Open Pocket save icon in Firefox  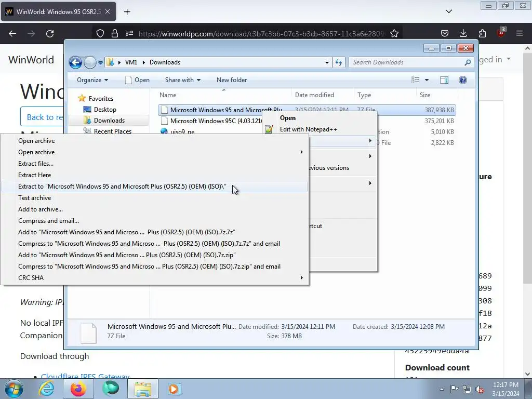click(445, 33)
